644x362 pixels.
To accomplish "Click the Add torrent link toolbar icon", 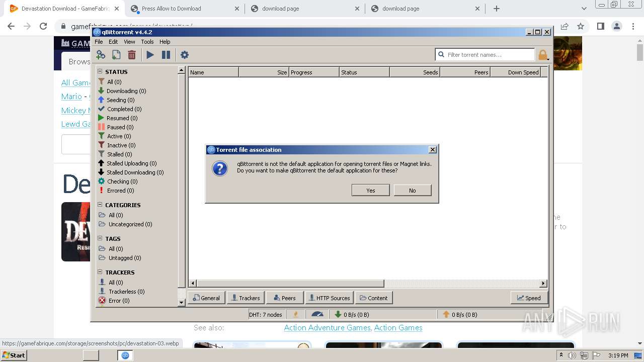I will [101, 55].
